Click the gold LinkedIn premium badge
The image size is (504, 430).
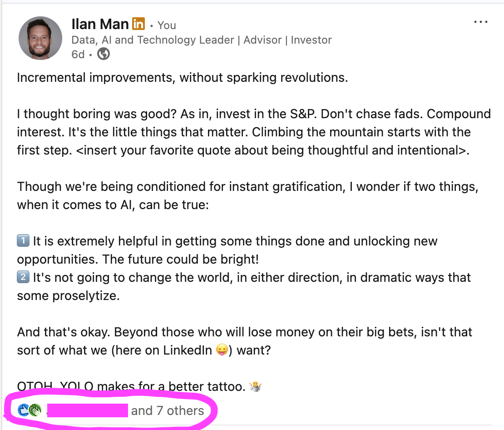point(138,24)
